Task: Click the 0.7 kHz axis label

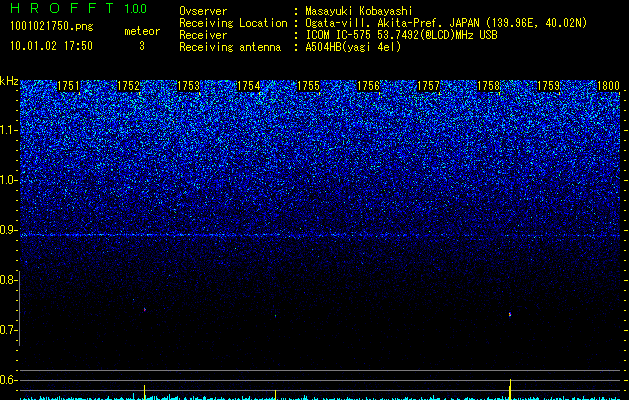Action: coord(8,330)
